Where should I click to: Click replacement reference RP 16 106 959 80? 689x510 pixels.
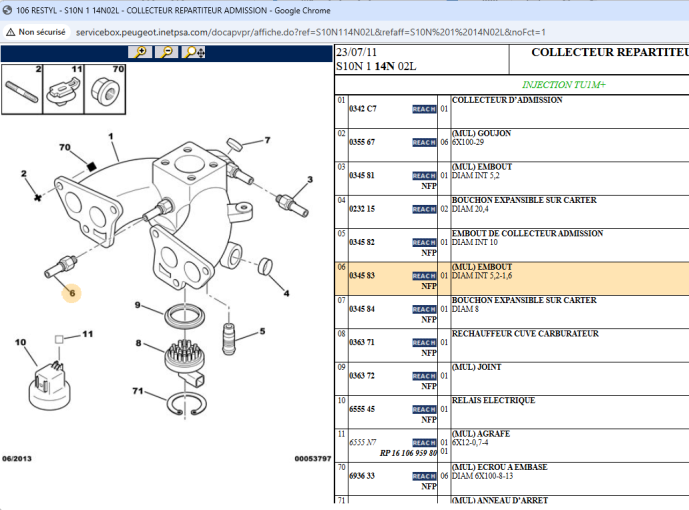point(408,453)
